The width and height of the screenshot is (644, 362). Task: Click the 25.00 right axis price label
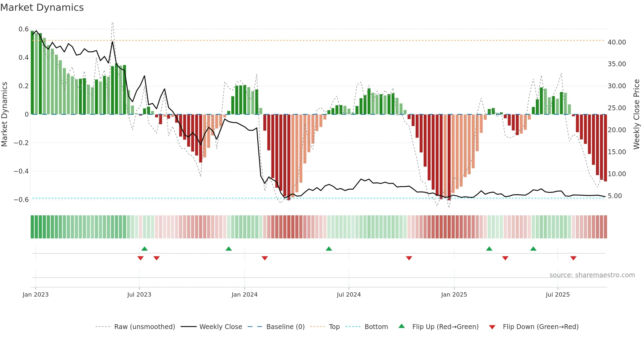(617, 108)
